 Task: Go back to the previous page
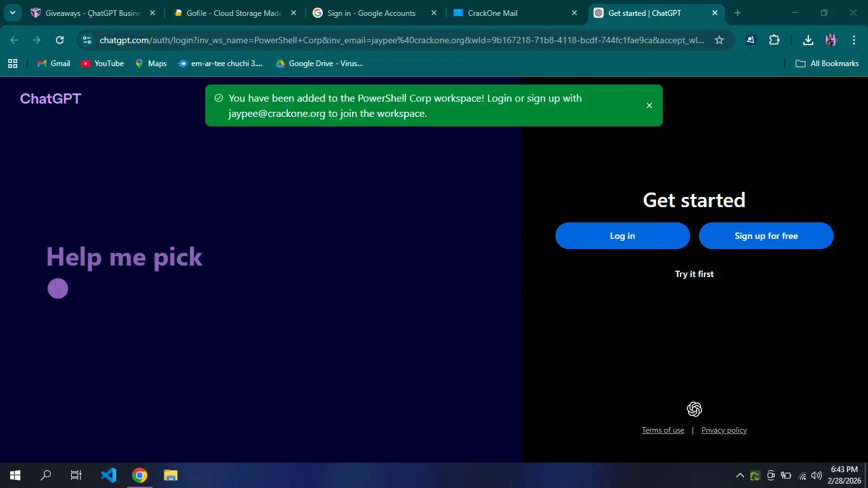14,40
